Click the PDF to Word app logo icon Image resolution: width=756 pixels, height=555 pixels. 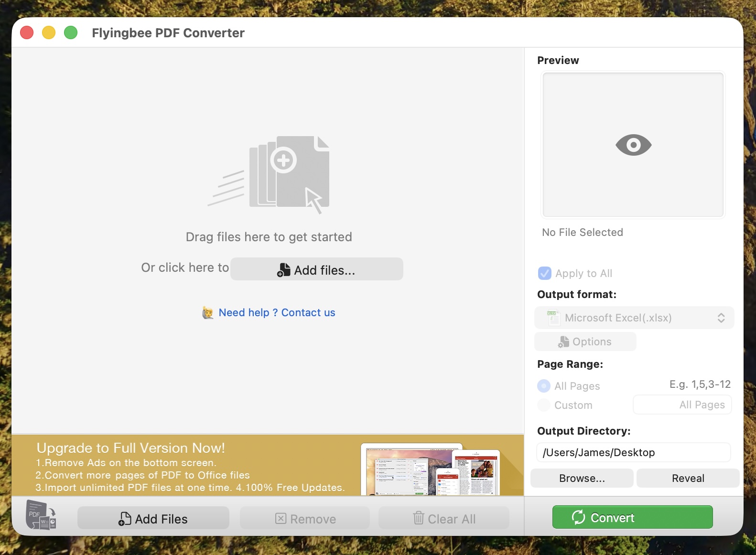click(41, 515)
